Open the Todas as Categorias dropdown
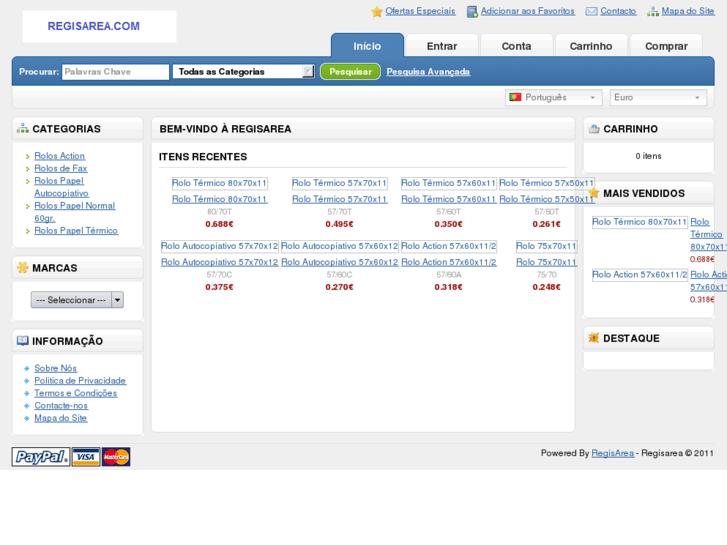Image resolution: width=727 pixels, height=545 pixels. (244, 71)
